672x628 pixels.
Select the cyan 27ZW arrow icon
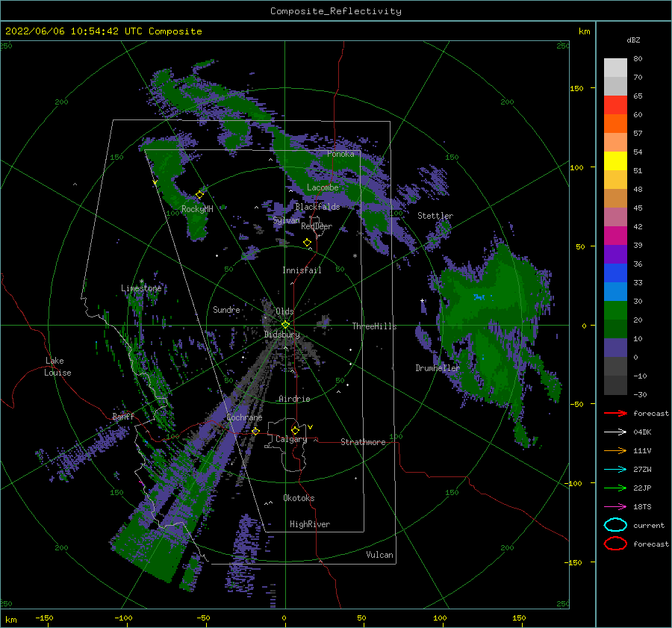[x=615, y=470]
